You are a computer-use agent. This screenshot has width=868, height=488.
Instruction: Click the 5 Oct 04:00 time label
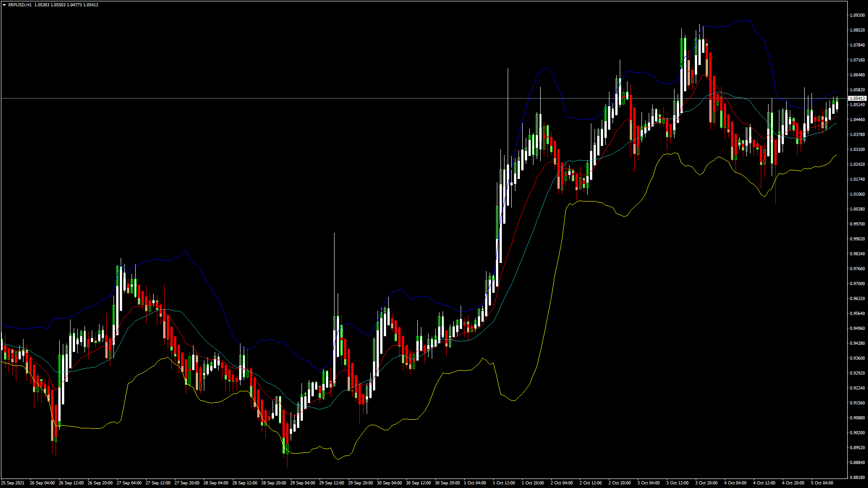click(x=822, y=483)
